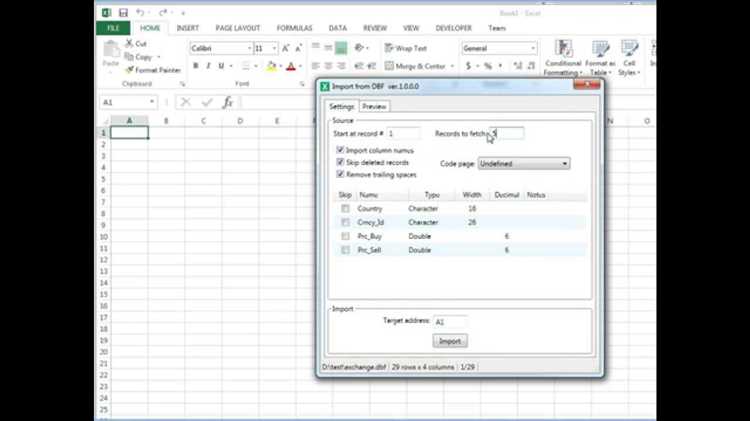Click the Insert Function fx icon
The height and width of the screenshot is (421, 750).
(228, 102)
